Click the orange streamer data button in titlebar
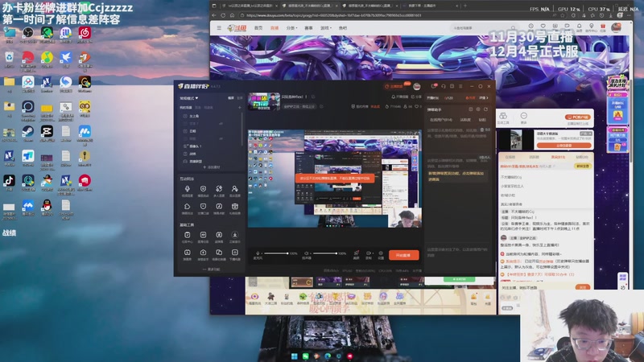 [396, 86]
